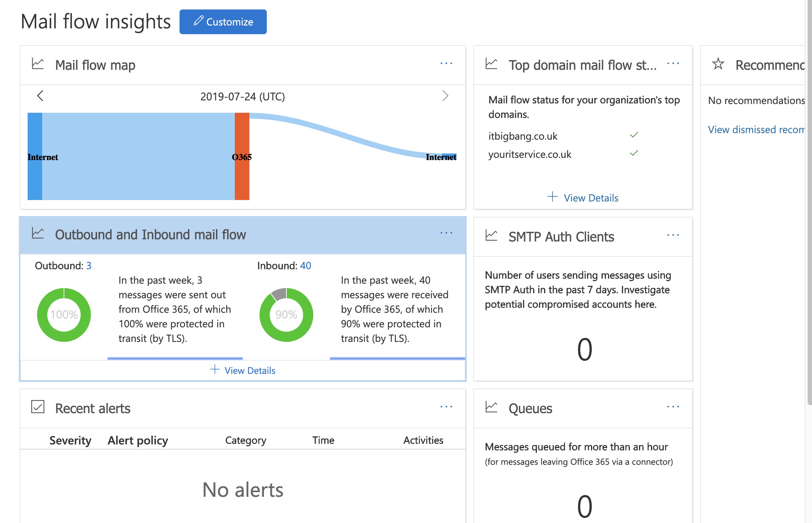Sort alerts by Alert policy column header
This screenshot has width=812, height=523.
(138, 440)
